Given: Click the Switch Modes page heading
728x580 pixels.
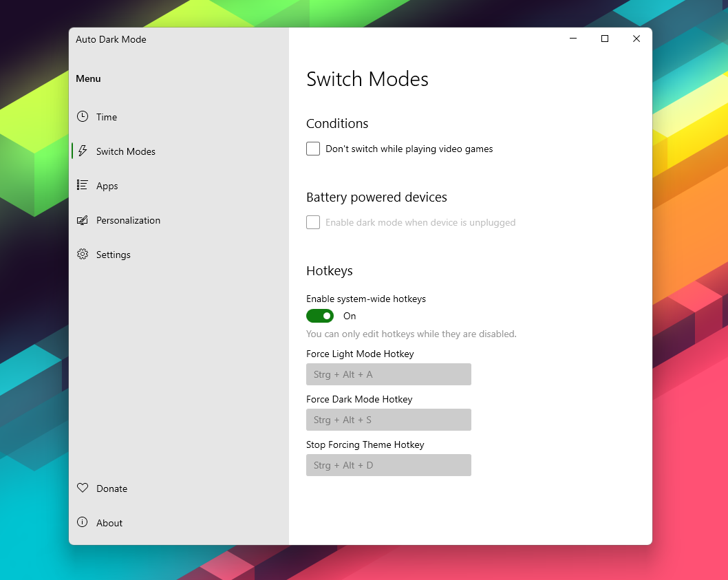Looking at the screenshot, I should point(367,79).
